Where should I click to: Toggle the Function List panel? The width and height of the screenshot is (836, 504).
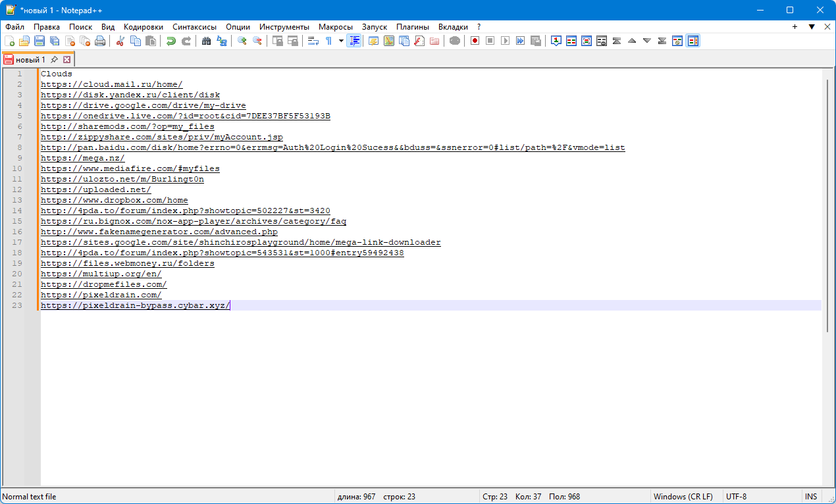click(x=419, y=41)
